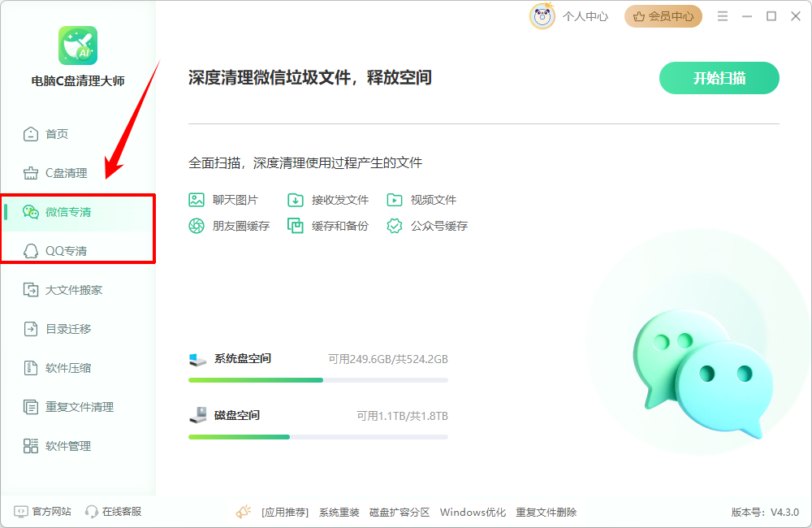Viewport: 812px width, 528px height.
Task: Click the 目录迁移 sidebar icon
Action: (x=31, y=328)
